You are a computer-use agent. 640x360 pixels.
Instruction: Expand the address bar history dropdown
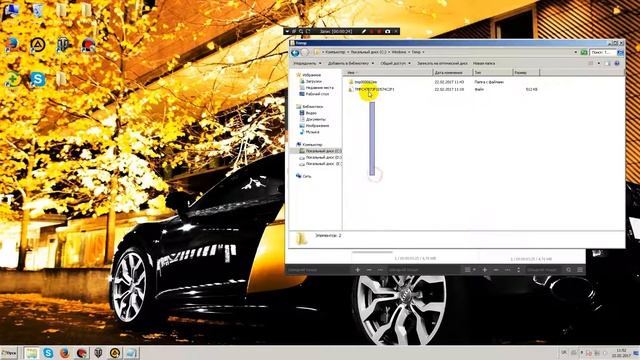pyautogui.click(x=575, y=53)
